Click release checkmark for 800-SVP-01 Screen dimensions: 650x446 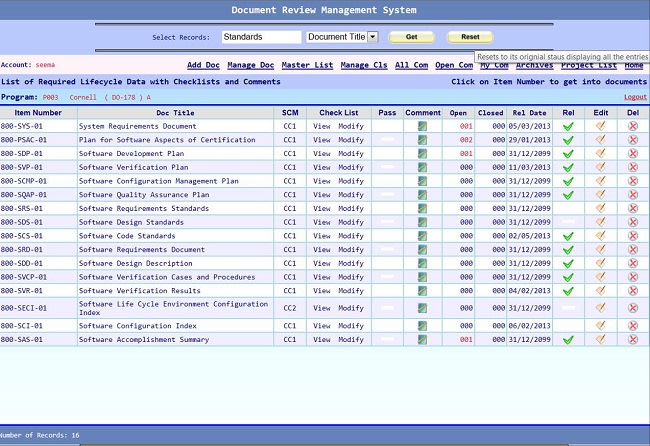568,167
